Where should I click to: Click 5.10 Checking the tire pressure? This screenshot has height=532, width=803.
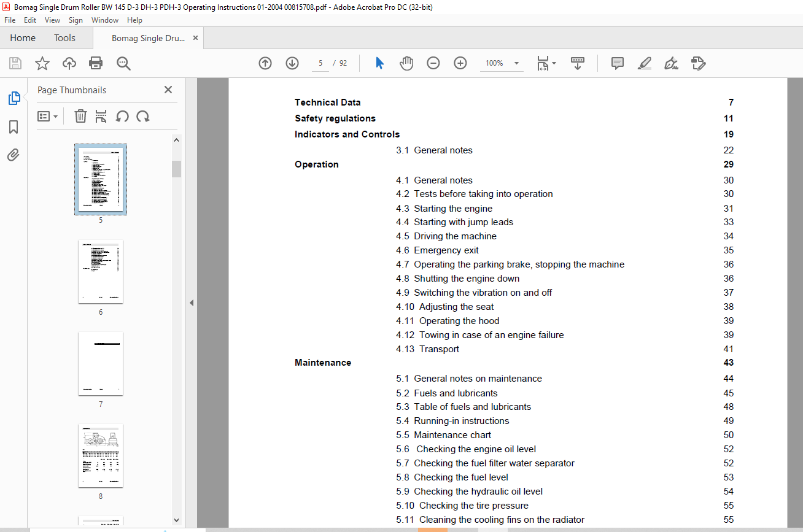tap(462, 506)
